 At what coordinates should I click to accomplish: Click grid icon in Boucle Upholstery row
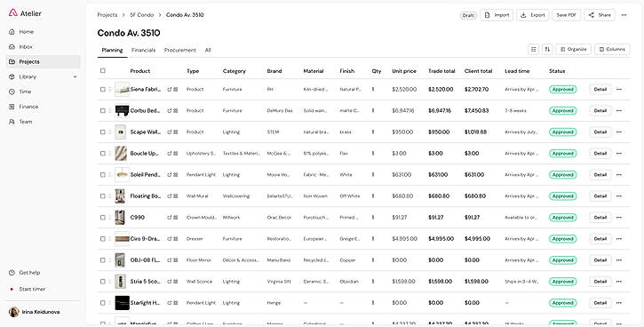(175, 153)
